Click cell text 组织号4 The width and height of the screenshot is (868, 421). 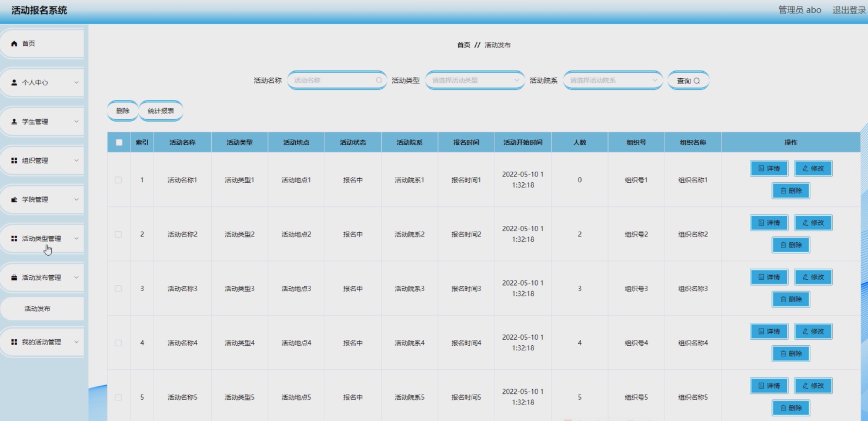click(x=636, y=343)
